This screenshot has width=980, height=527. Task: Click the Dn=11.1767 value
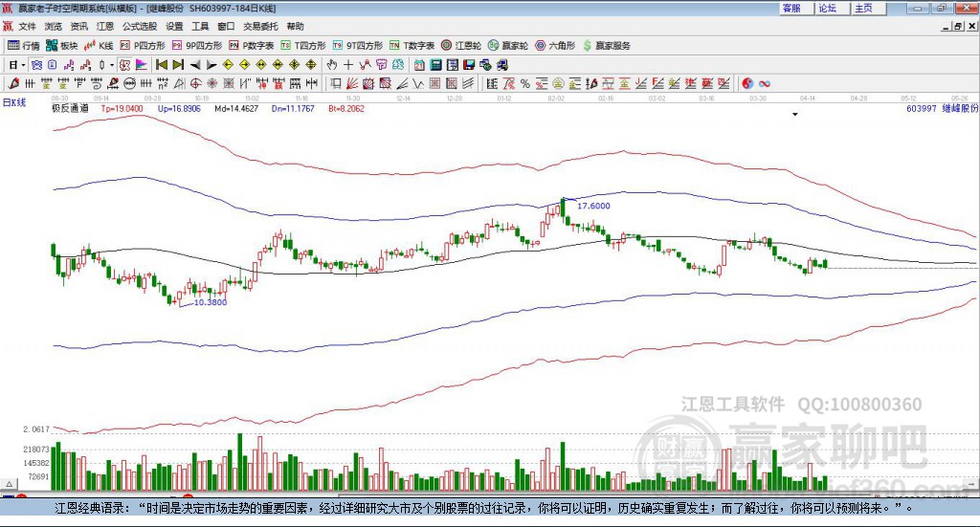point(293,109)
